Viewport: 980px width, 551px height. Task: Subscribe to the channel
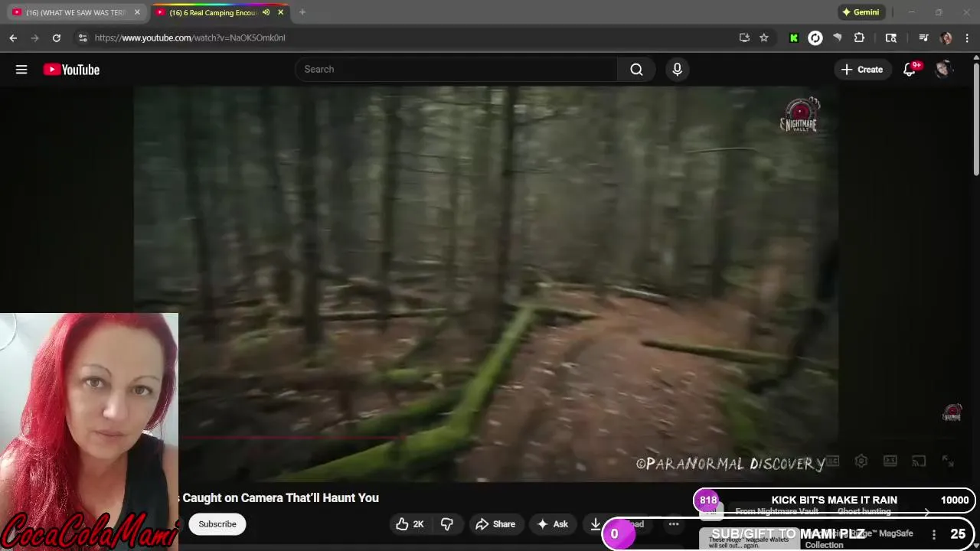(x=217, y=524)
